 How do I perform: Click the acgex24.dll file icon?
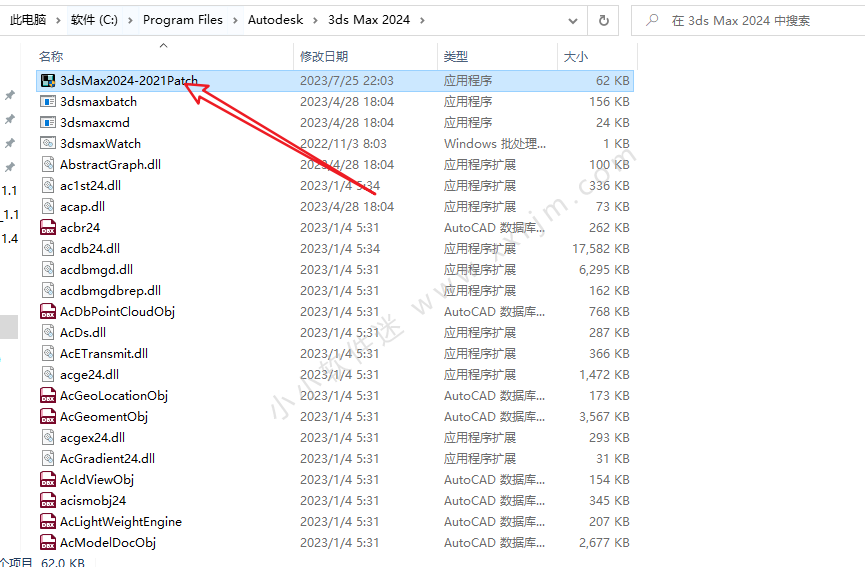[x=48, y=437]
